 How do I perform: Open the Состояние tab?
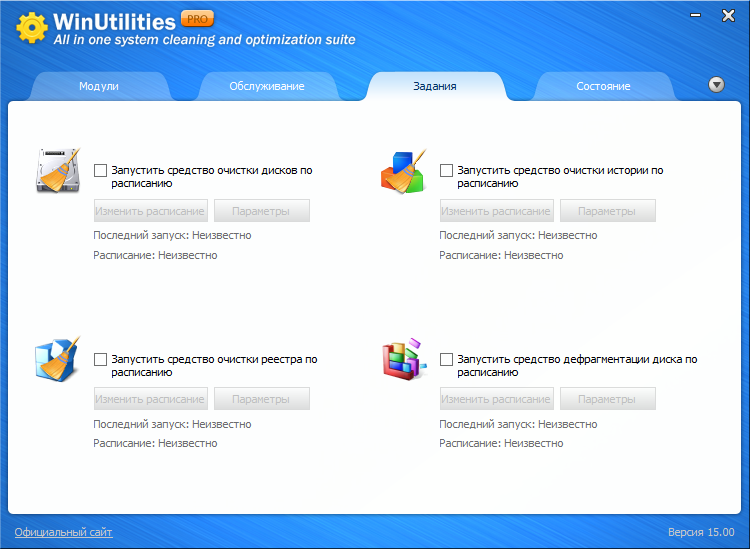603,86
